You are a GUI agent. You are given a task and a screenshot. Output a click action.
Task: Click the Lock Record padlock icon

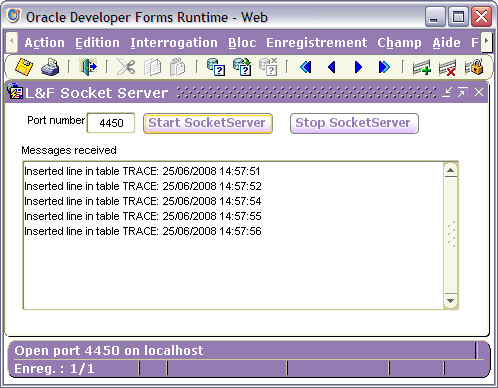pyautogui.click(x=474, y=67)
